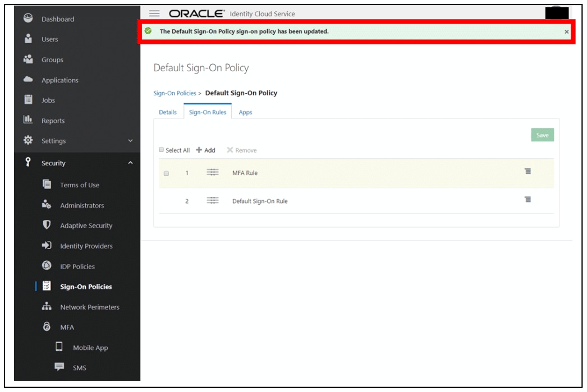This screenshot has height=392, width=587.
Task: Follow the Sign-On Policies breadcrumb link
Action: pyautogui.click(x=174, y=92)
